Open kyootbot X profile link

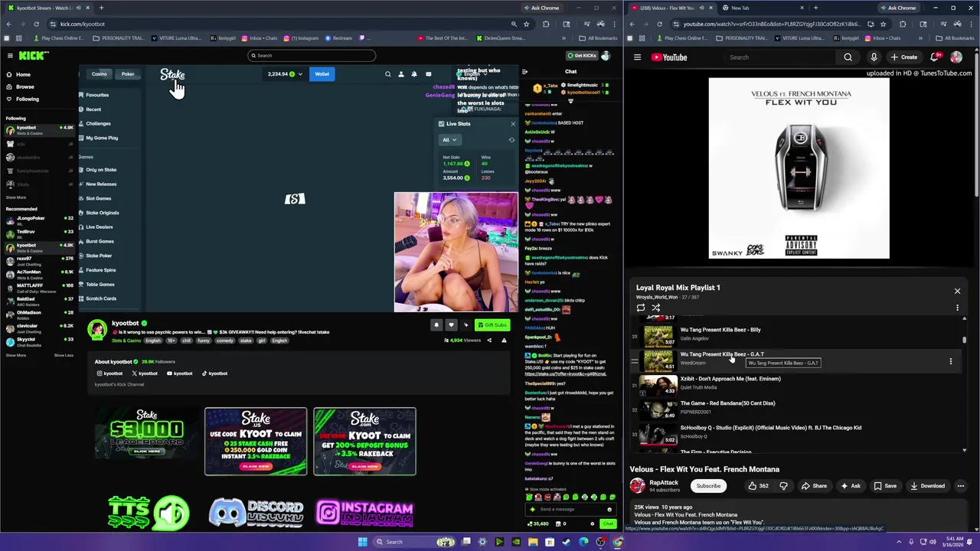click(145, 373)
